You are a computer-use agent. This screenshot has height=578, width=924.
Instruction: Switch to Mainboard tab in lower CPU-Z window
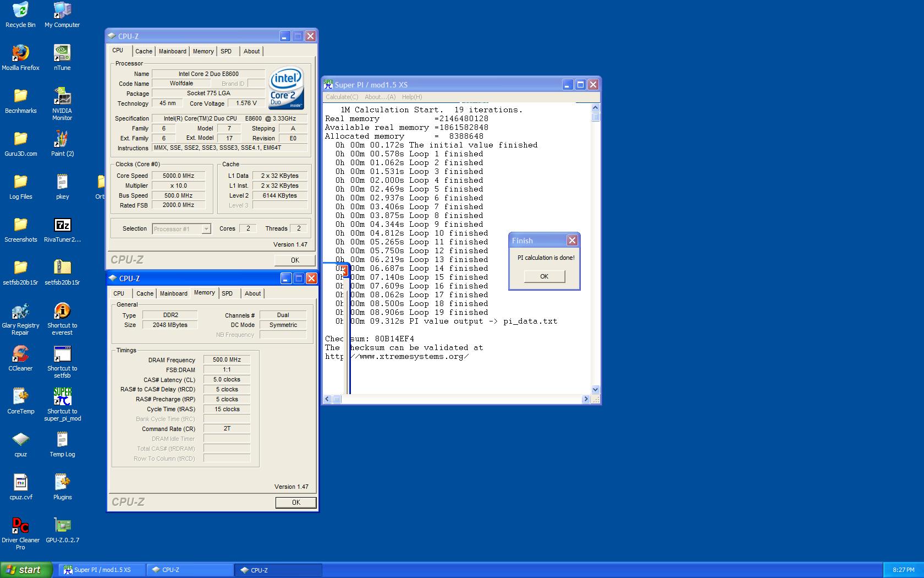pos(174,293)
